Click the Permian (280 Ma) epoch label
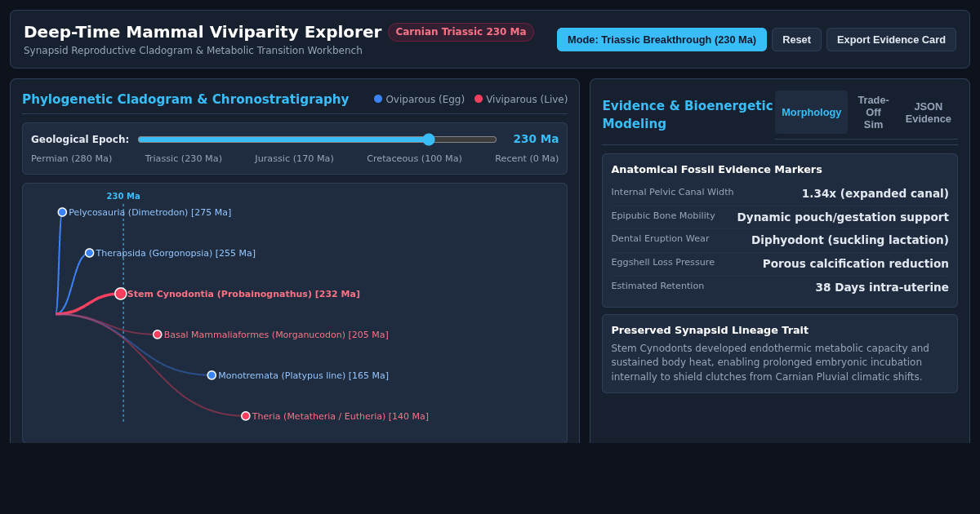This screenshot has width=980, height=514. pyautogui.click(x=72, y=158)
